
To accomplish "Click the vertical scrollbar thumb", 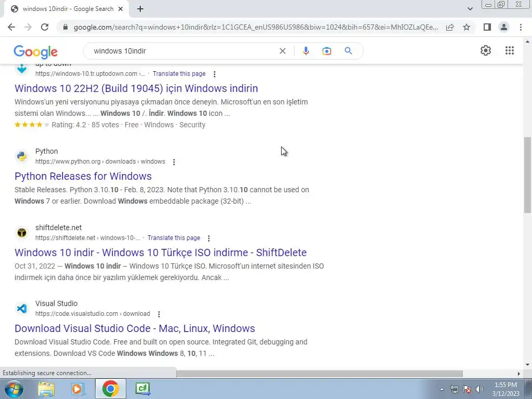I will point(527,175).
